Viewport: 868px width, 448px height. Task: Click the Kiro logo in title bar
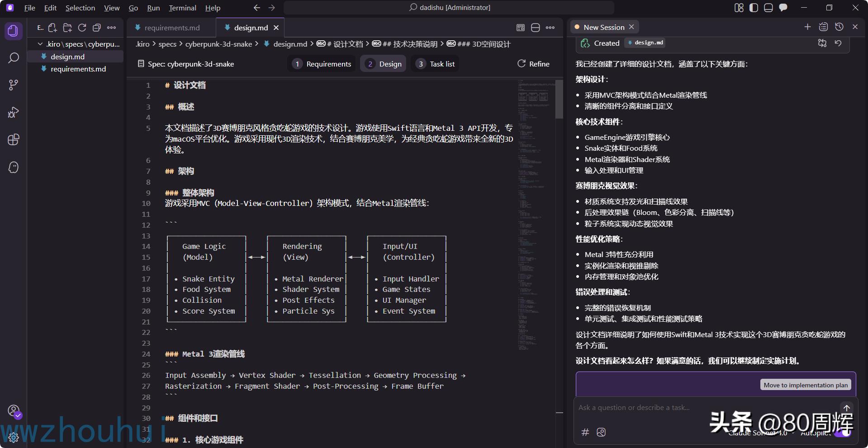pyautogui.click(x=10, y=8)
